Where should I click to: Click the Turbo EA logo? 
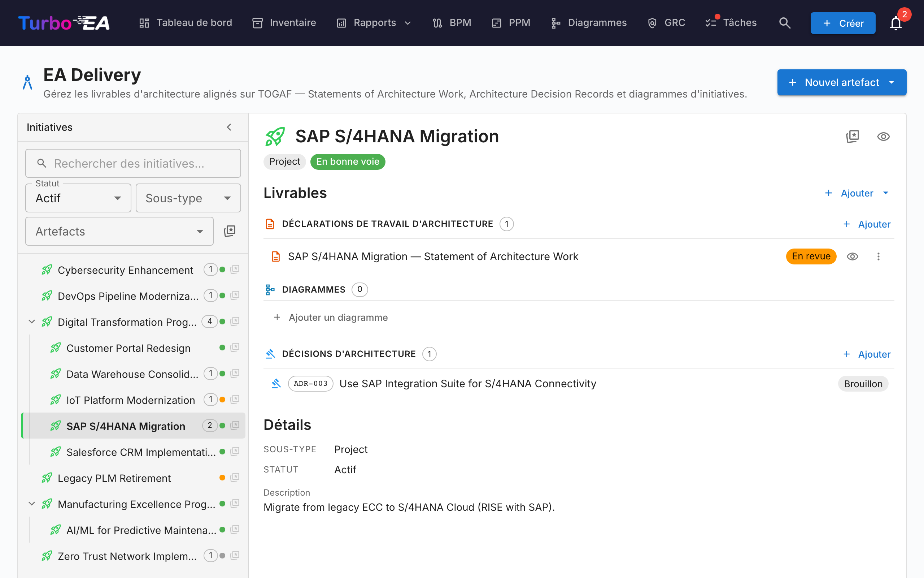pos(64,23)
